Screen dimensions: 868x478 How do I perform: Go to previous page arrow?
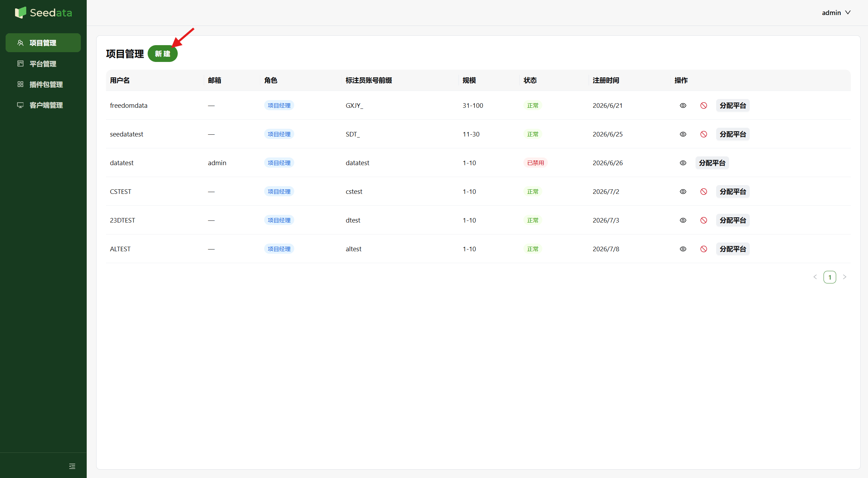[x=815, y=277]
